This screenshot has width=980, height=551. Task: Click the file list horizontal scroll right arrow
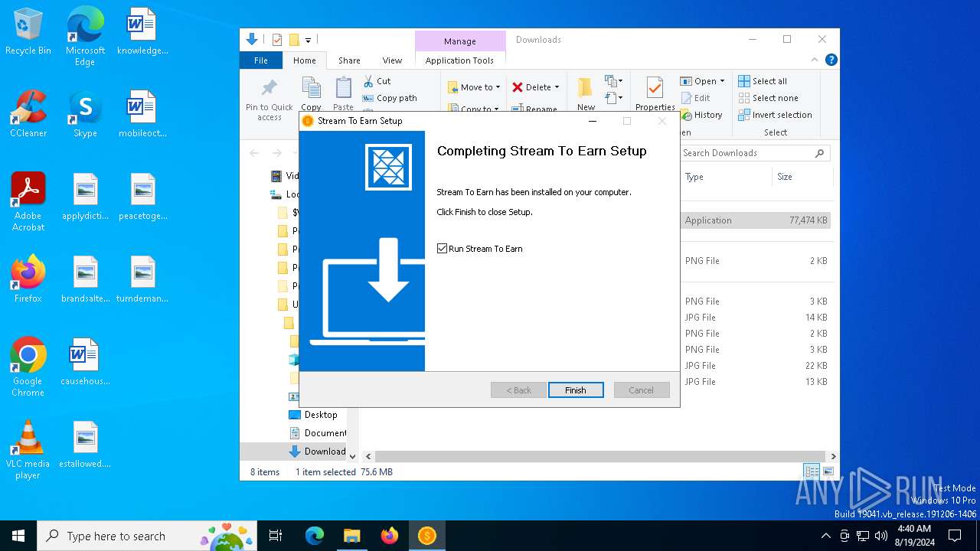(x=833, y=456)
